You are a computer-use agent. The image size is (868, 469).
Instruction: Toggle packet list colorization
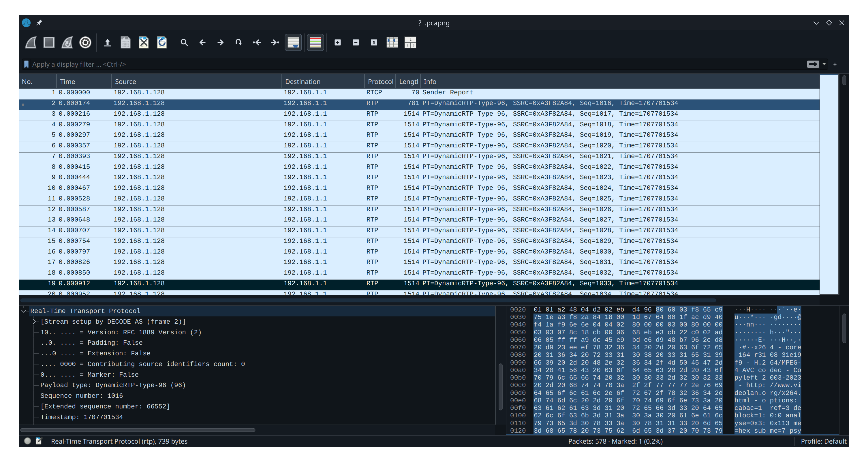click(315, 42)
